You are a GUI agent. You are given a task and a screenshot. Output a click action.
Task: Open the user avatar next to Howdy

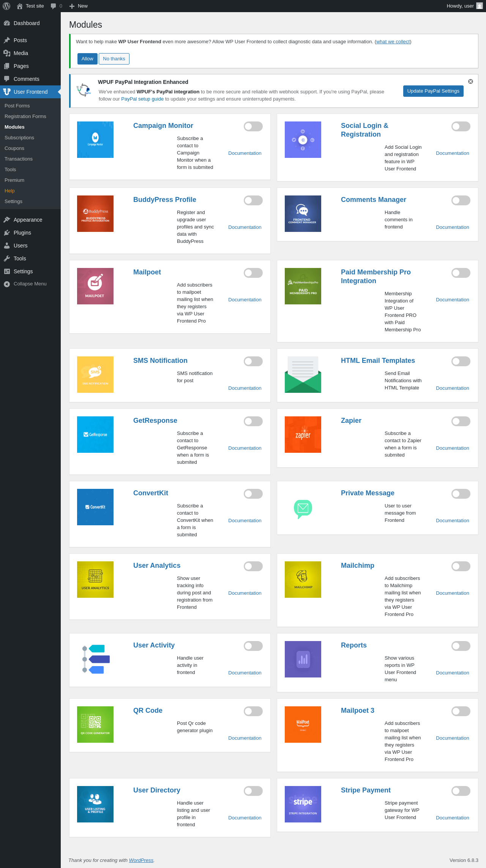[x=480, y=6]
